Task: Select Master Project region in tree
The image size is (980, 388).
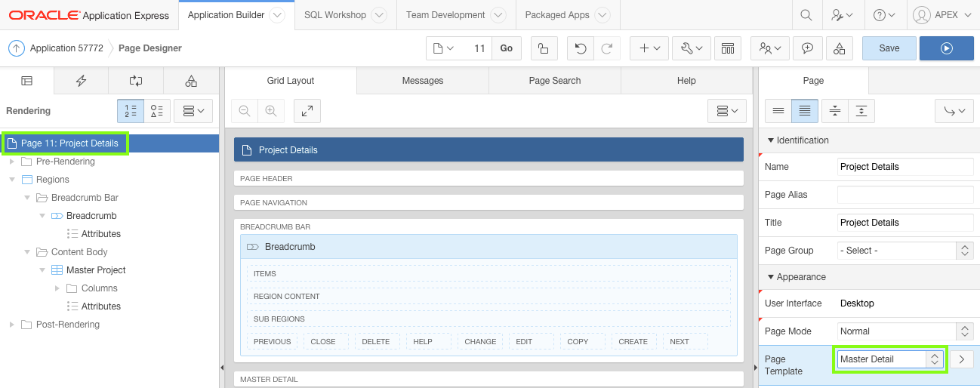Action: click(x=96, y=270)
